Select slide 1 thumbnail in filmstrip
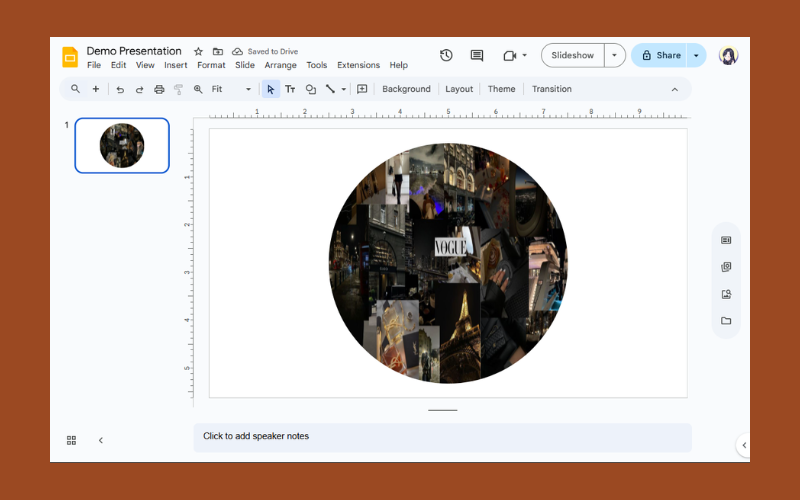This screenshot has height=500, width=800. click(x=122, y=145)
